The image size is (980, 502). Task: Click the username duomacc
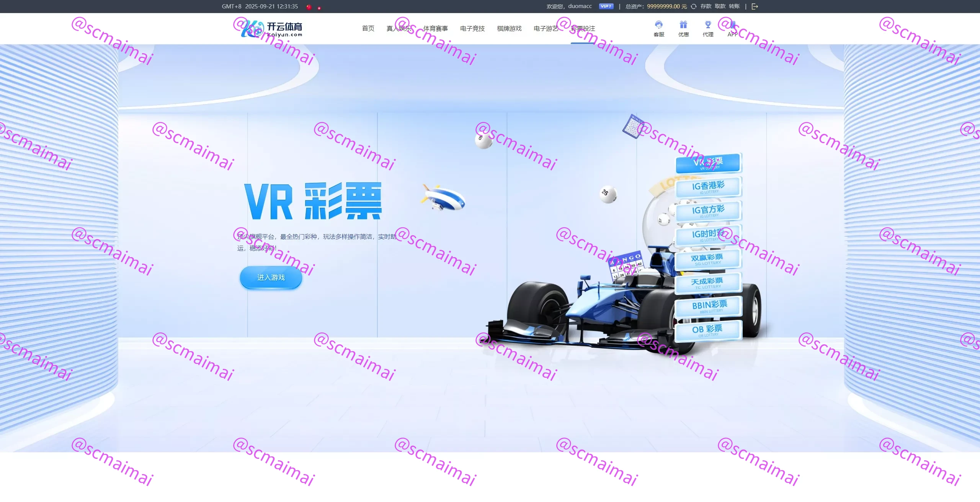(580, 7)
